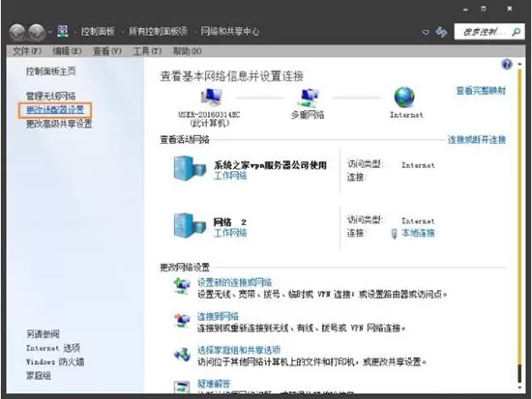Open Windows 防火墙 sidebar link

tap(55, 362)
